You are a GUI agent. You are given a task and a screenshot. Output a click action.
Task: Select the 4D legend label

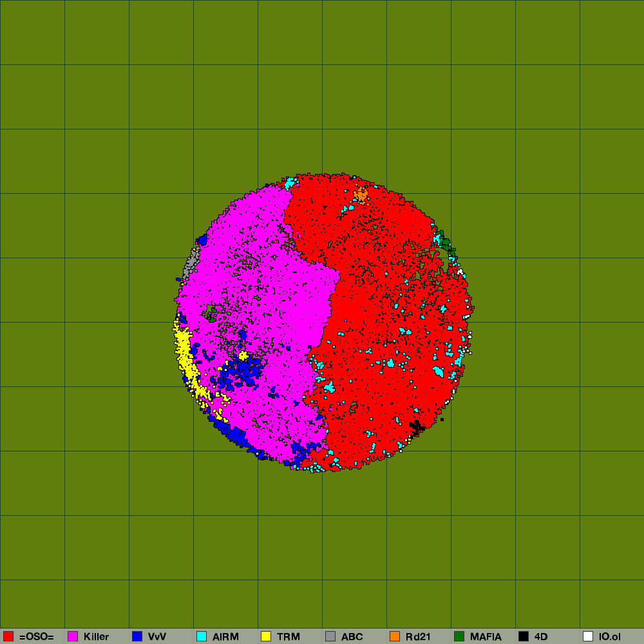tap(541, 637)
